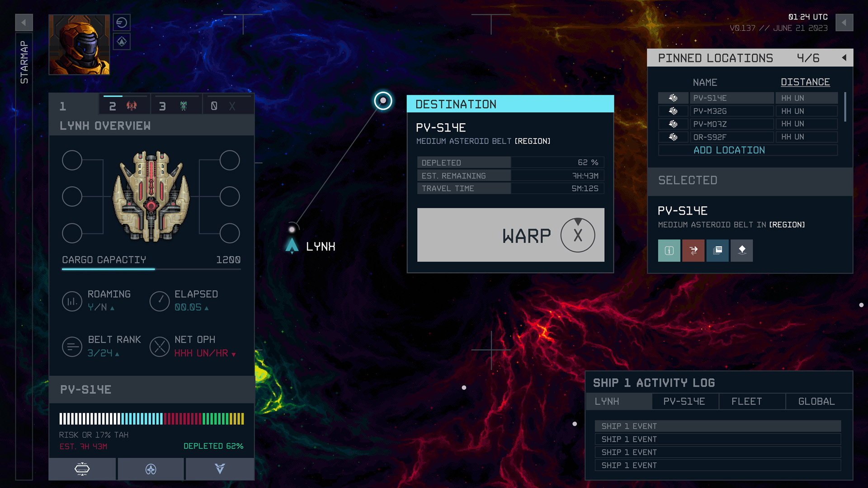868x488 pixels.
Task: Click the hexagon dock icon at bottom
Action: (82, 469)
